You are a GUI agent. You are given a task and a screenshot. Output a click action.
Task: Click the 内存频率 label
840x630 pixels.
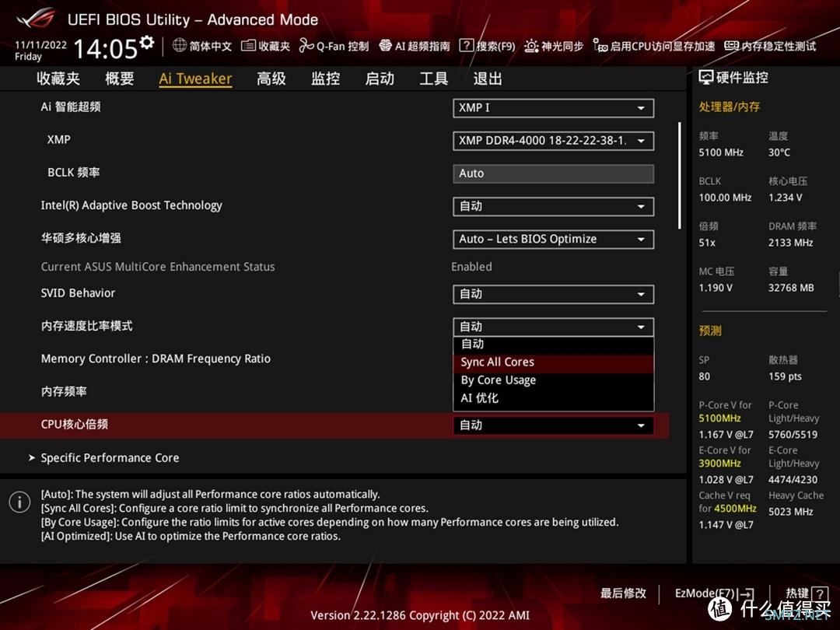(x=64, y=391)
